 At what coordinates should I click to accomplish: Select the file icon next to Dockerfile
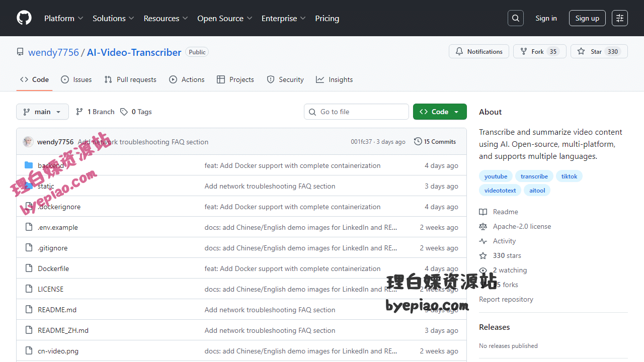pos(29,268)
